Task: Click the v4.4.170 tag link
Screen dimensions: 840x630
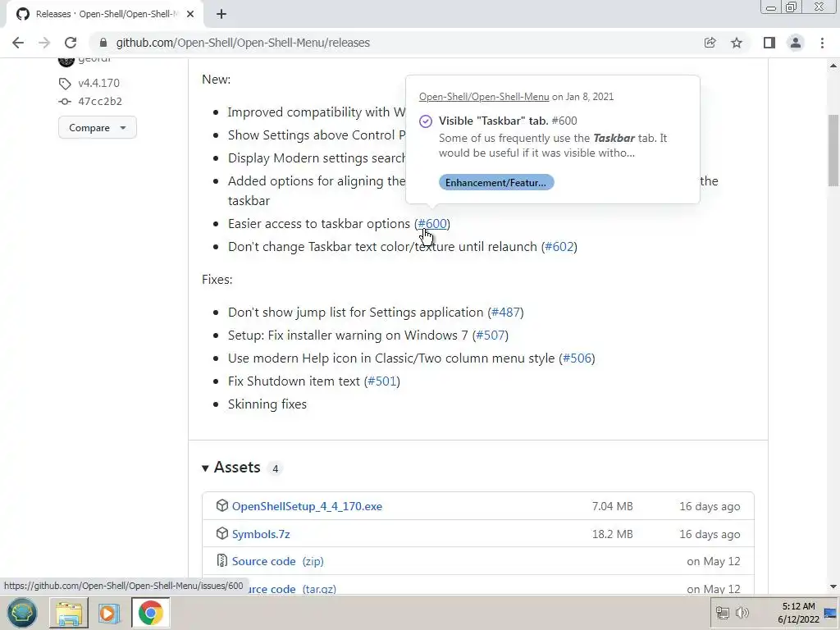Action: pyautogui.click(x=98, y=83)
